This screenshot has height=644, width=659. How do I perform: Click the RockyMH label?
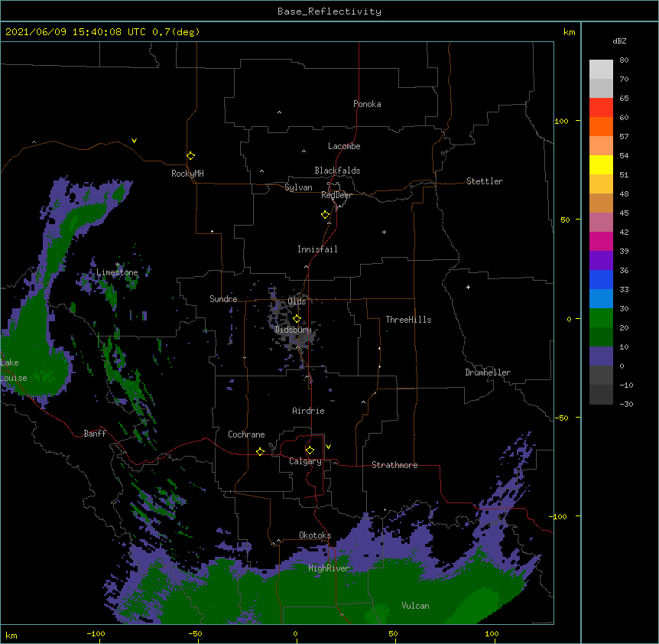(187, 173)
